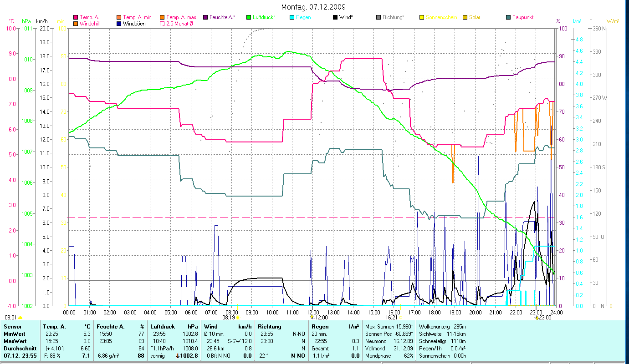Click the marker icon beside 23:00 below axis

537,317
